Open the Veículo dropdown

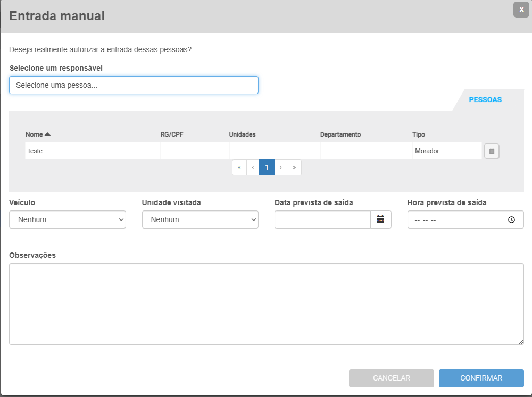pyautogui.click(x=68, y=219)
